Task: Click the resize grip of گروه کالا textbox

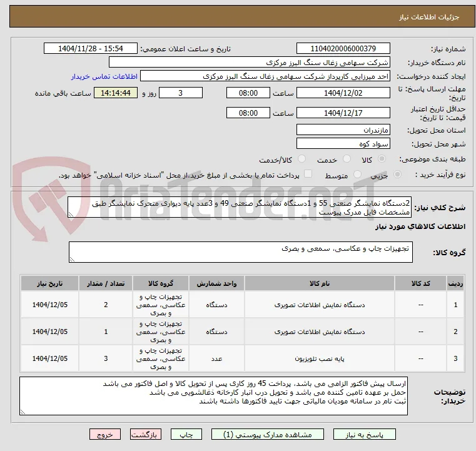Action: 72,259
